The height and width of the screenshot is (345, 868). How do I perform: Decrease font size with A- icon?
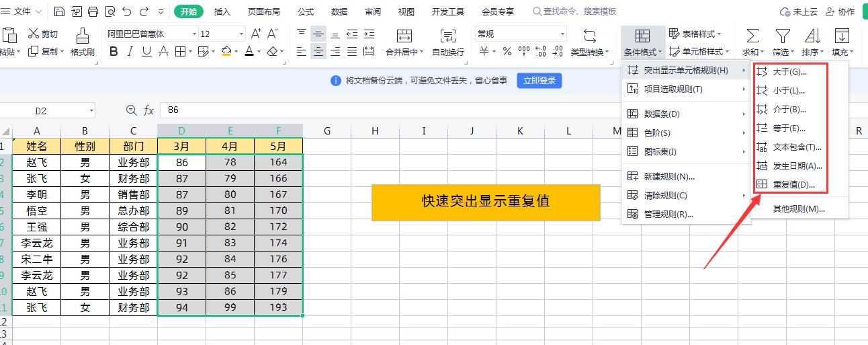(272, 34)
